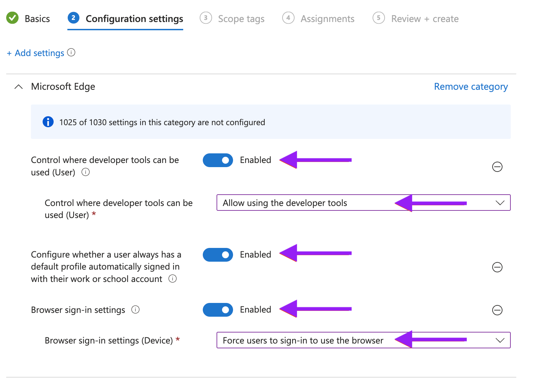This screenshot has height=392, width=552.
Task: Click info icon beside Browser sign-in settings
Action: click(136, 309)
